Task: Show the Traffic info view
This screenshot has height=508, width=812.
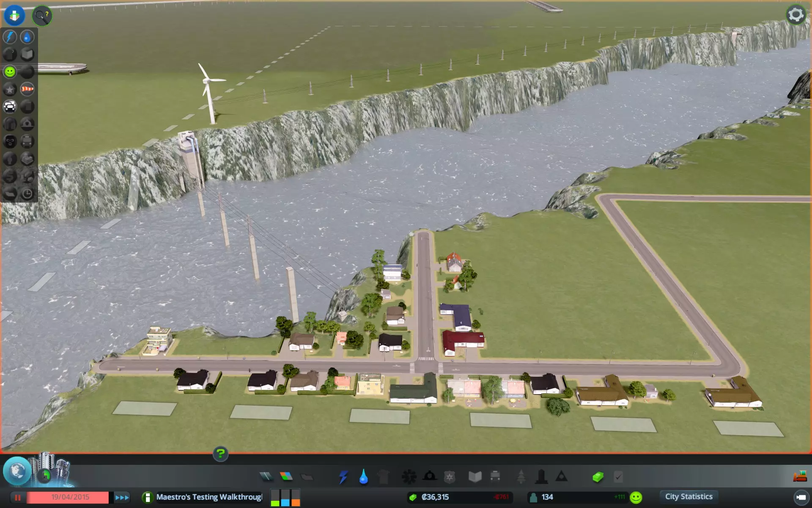Action: coord(10,106)
